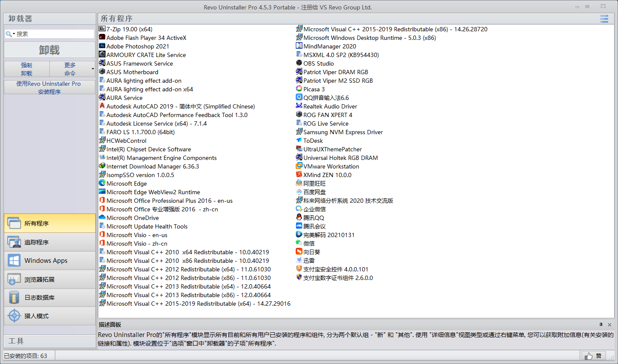
Task: Click the thumbs-up 赞 button in status bar
Action: (x=594, y=356)
